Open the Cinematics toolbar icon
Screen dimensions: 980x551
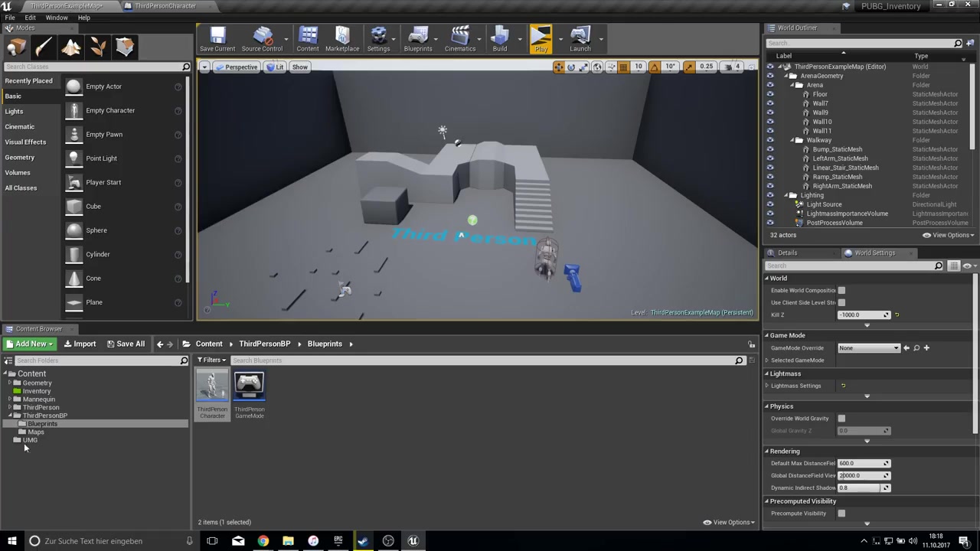[x=460, y=38]
